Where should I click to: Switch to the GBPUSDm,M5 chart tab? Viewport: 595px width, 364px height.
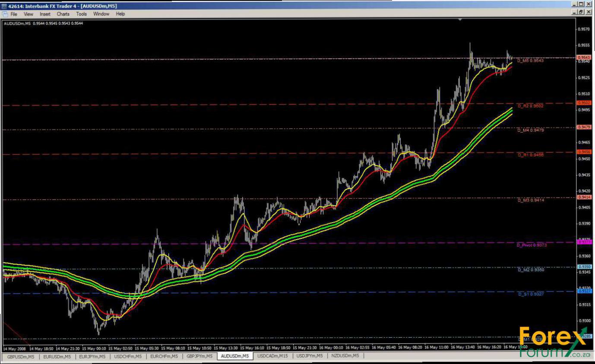tap(20, 356)
